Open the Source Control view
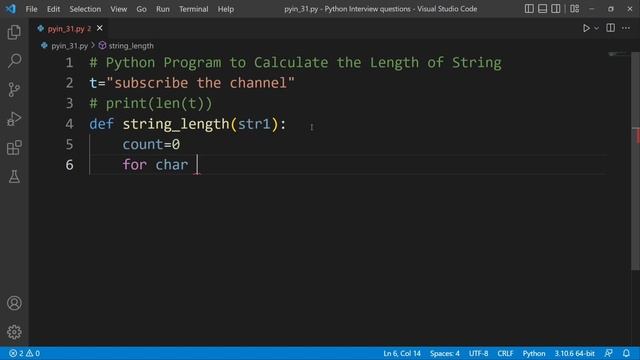The image size is (640, 360). point(14,89)
